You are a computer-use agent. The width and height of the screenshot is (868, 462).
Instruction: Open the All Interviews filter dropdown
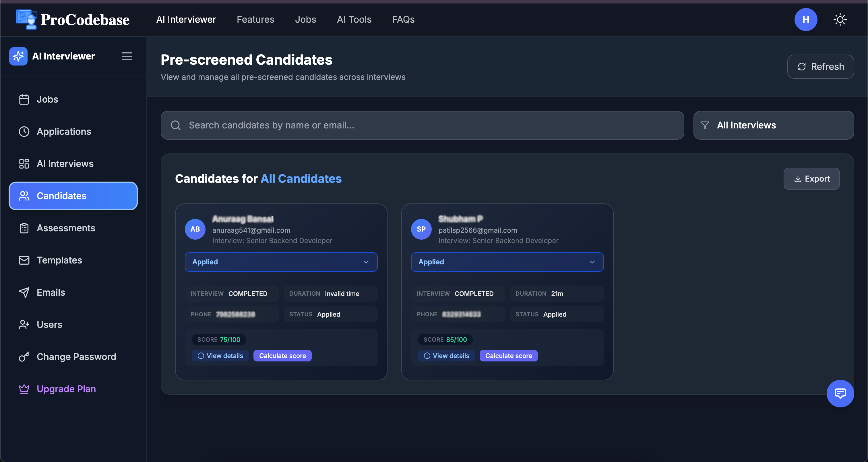[x=773, y=125]
